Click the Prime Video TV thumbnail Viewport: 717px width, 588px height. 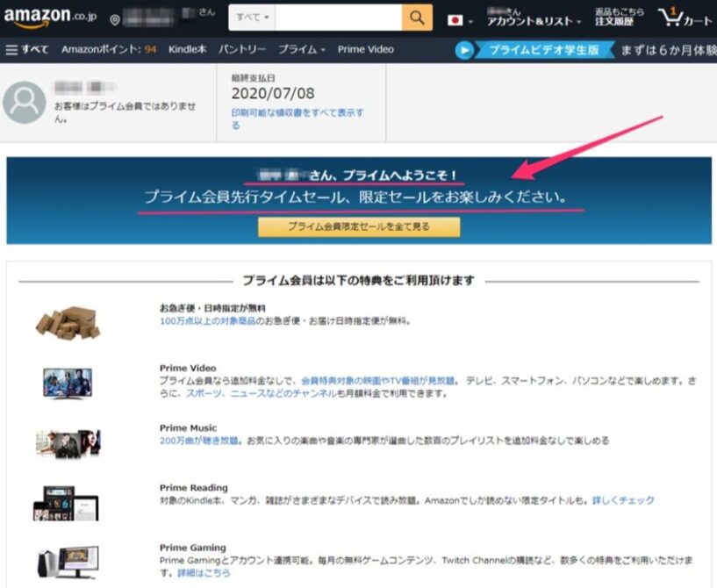click(x=68, y=384)
